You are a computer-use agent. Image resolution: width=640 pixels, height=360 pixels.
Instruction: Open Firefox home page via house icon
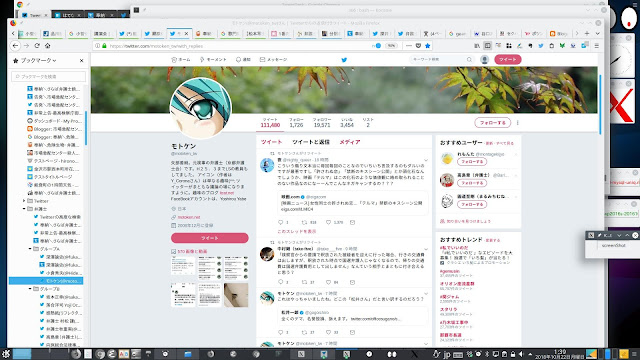point(48,46)
